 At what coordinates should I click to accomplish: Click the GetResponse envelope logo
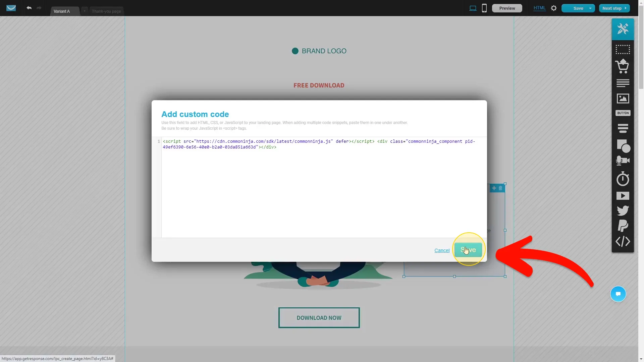coord(11,8)
